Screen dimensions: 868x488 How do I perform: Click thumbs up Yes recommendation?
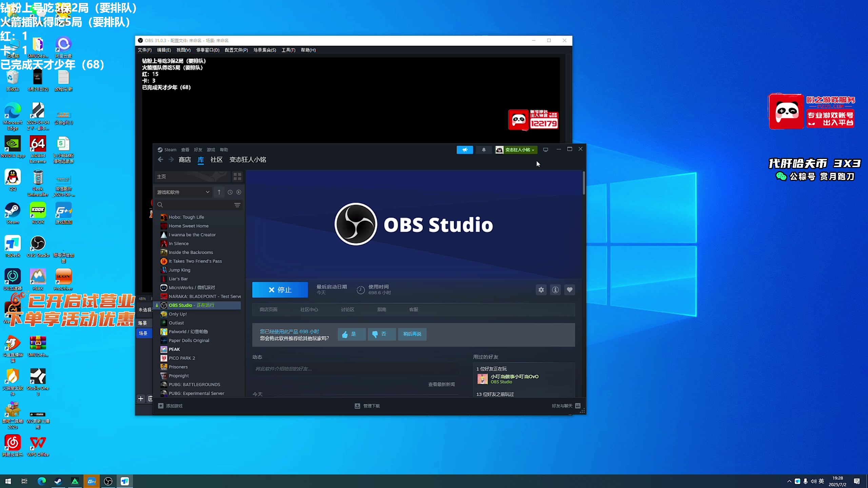click(352, 334)
